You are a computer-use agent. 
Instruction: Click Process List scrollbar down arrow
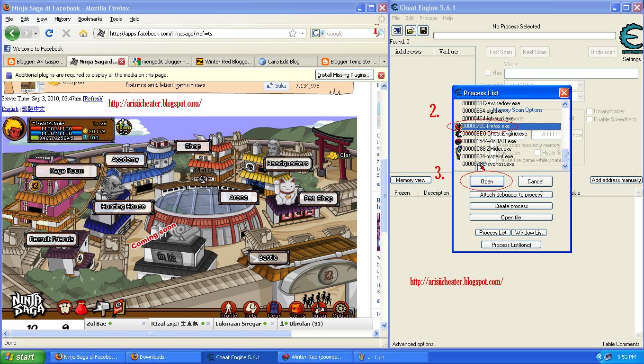(x=565, y=167)
